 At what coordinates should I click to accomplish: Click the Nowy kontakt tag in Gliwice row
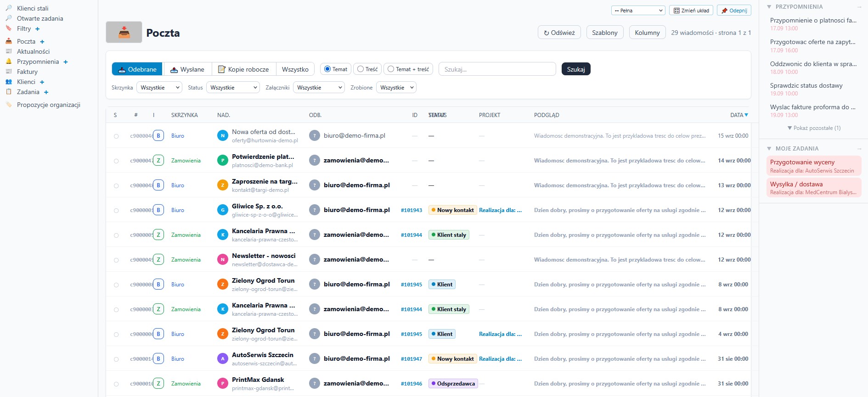coord(452,210)
